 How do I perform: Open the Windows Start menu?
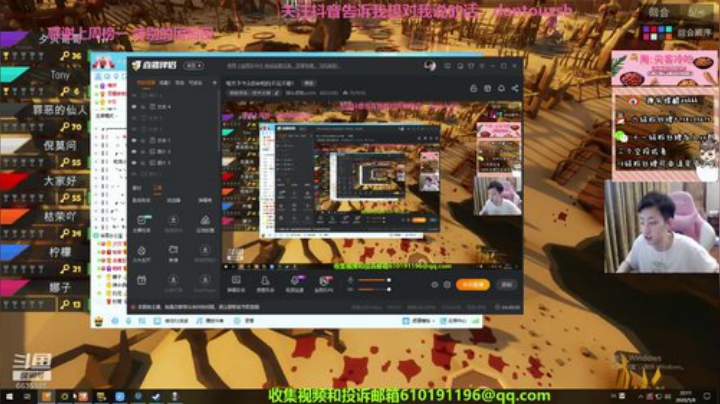[9, 396]
